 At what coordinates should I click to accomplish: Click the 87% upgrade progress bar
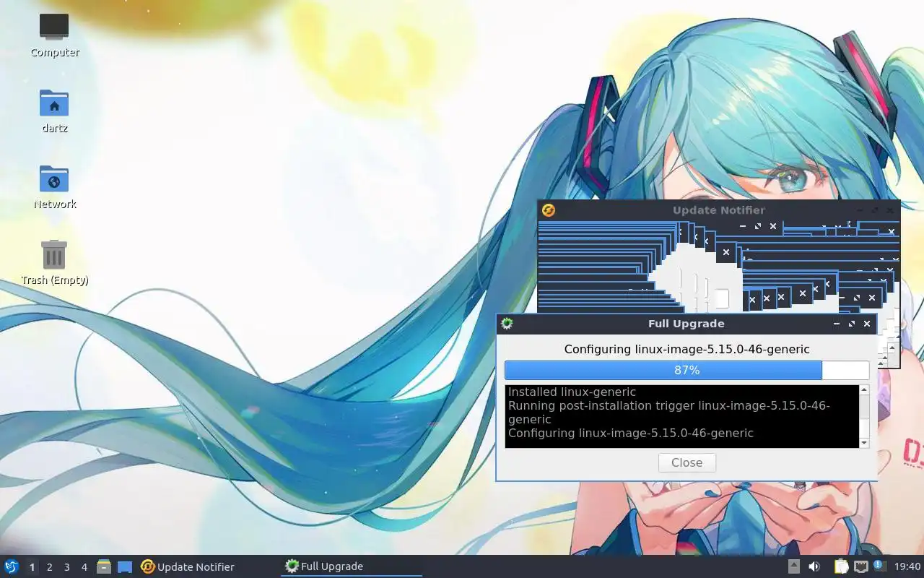(687, 370)
